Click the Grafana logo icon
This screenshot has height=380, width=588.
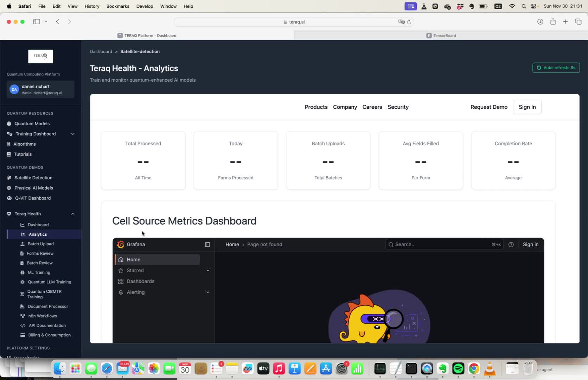point(121,245)
